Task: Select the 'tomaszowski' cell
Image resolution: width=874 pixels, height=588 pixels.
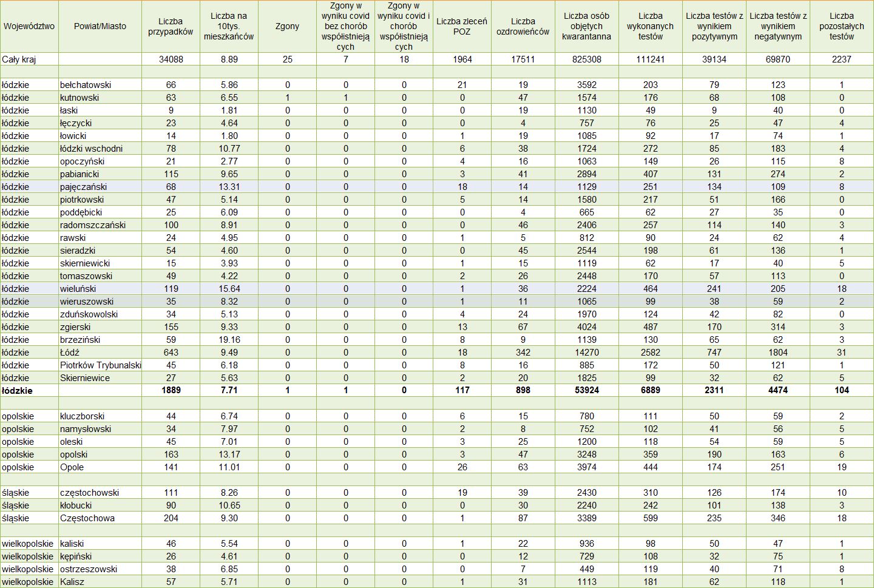Action: click(x=100, y=276)
